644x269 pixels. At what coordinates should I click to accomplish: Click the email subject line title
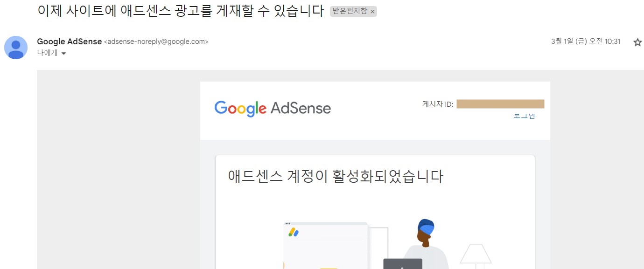pyautogui.click(x=181, y=11)
